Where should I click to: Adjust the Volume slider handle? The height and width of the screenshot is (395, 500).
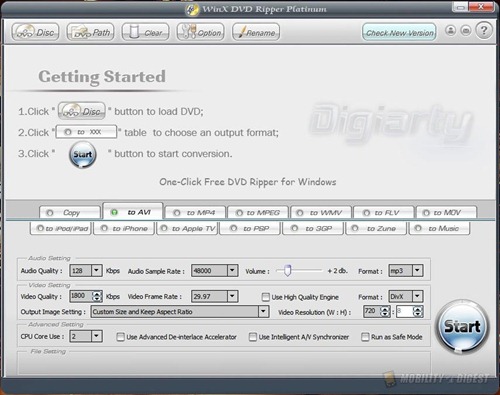click(x=288, y=270)
